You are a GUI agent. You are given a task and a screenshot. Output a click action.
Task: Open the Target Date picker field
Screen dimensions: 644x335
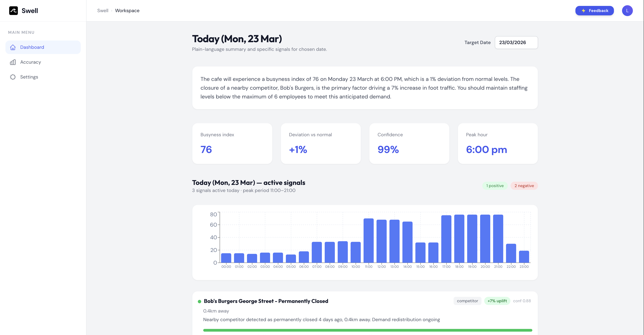pyautogui.click(x=516, y=43)
